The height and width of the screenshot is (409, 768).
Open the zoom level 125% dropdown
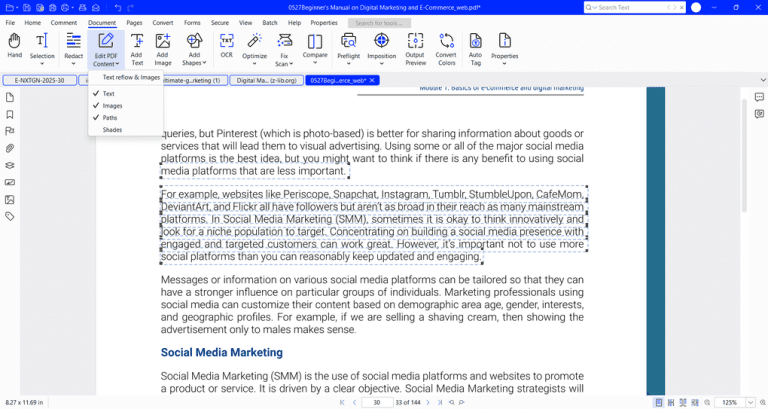[x=750, y=402]
